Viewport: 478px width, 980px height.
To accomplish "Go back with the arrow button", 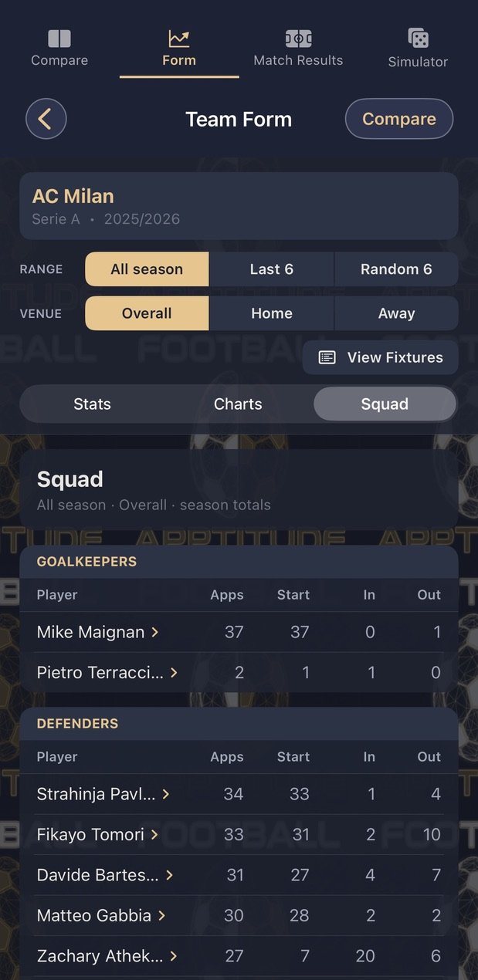I will pyautogui.click(x=46, y=119).
